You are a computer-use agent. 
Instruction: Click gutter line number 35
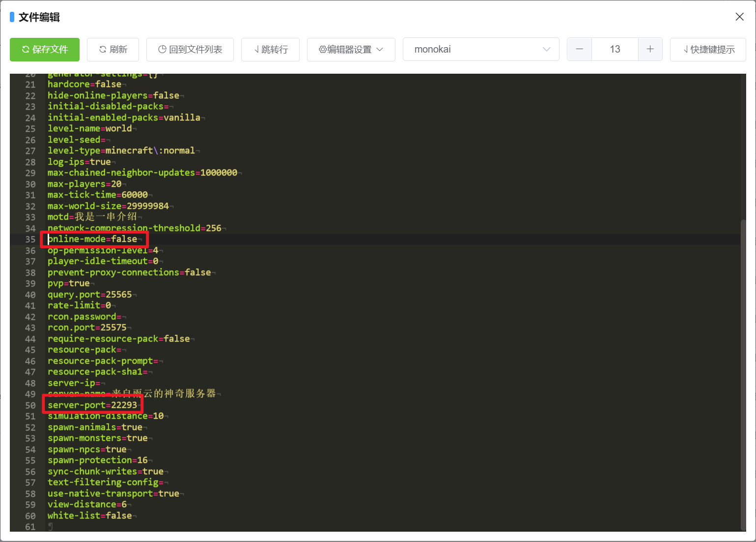pyautogui.click(x=30, y=239)
